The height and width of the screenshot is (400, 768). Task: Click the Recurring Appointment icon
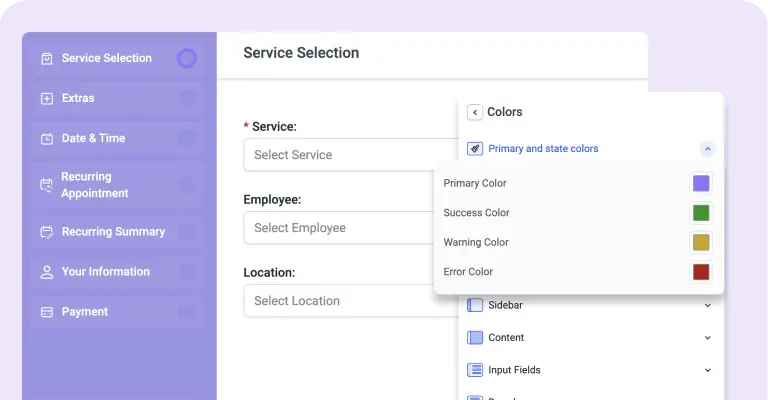47,185
